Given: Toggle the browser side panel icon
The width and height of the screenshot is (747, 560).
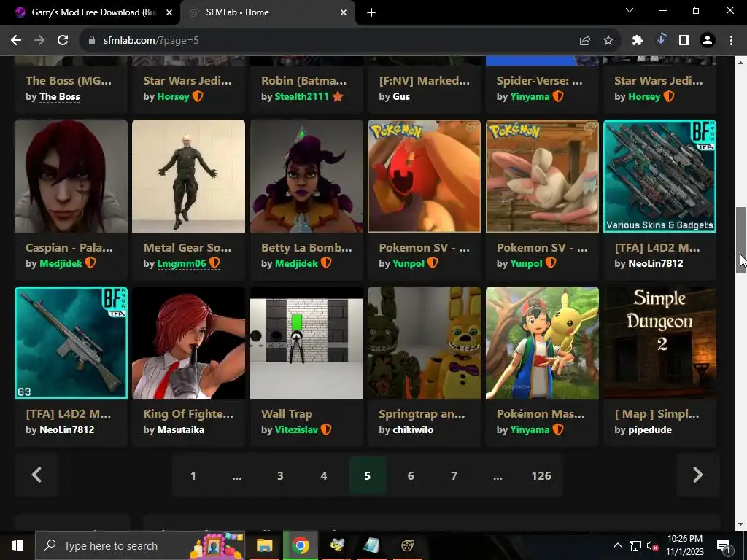Looking at the screenshot, I should coord(684,41).
